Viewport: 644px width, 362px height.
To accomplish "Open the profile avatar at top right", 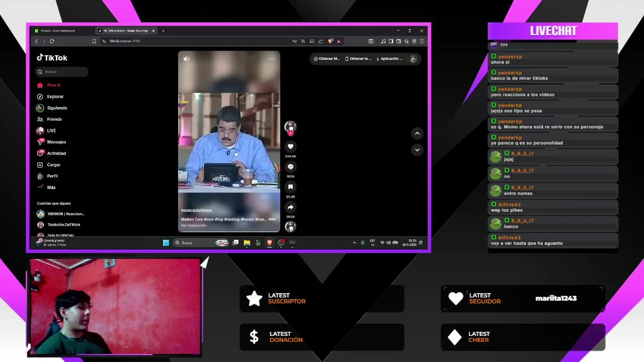I will point(413,59).
